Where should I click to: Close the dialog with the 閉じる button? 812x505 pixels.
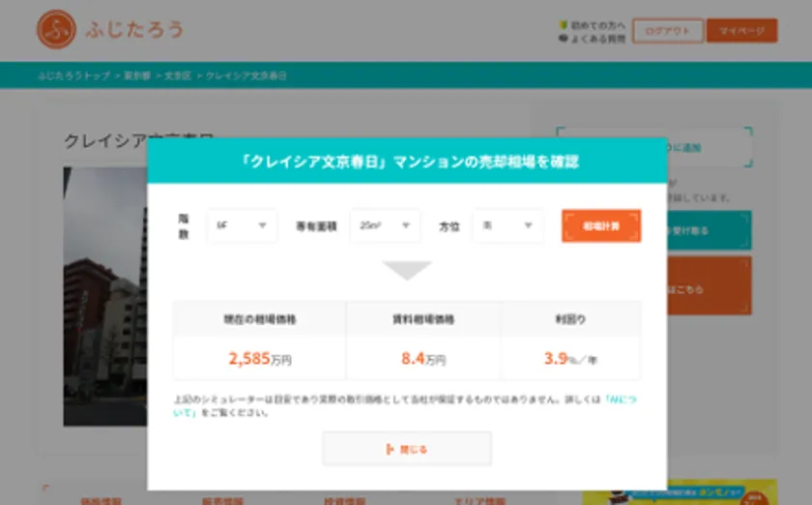pyautogui.click(x=407, y=449)
